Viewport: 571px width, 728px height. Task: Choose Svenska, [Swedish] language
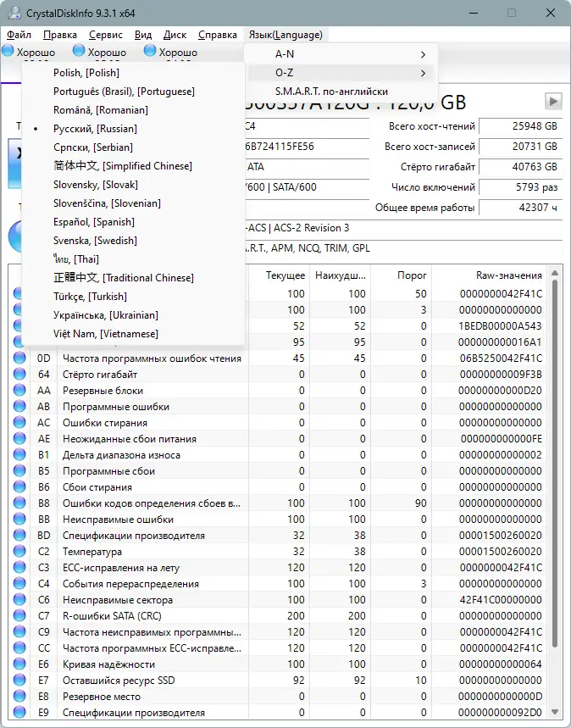coord(134,241)
